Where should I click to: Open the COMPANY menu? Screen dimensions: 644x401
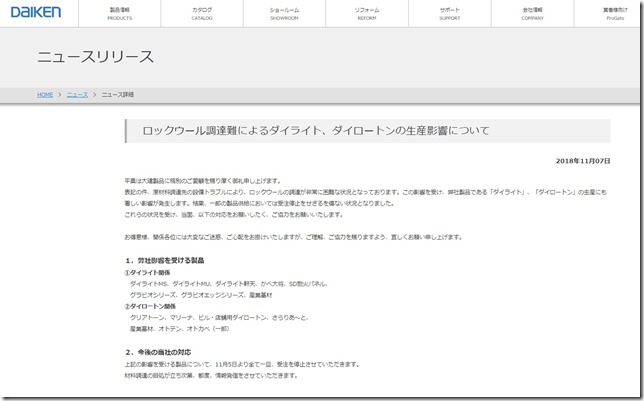(532, 14)
